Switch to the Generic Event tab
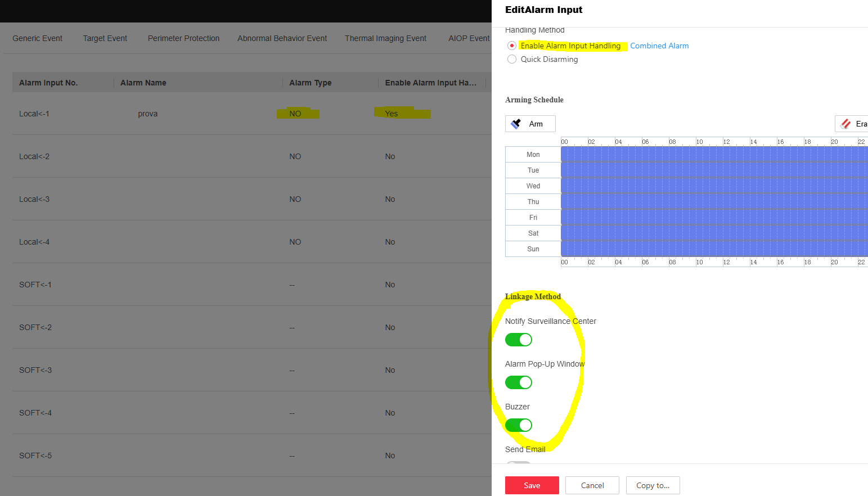 (37, 38)
